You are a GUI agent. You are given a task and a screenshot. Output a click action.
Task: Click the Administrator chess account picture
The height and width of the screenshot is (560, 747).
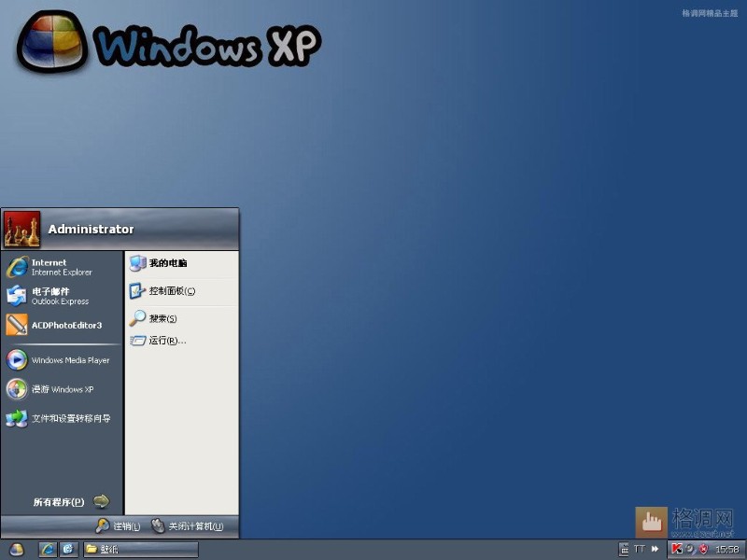pos(21,229)
